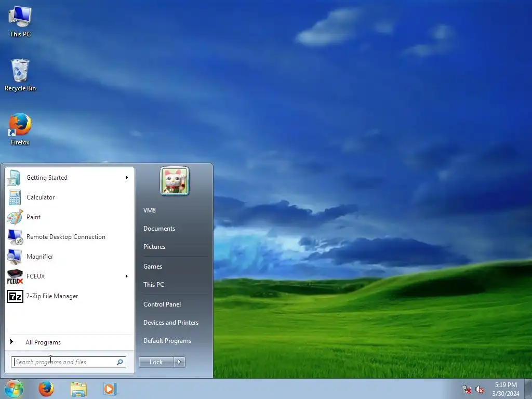Open Devices and Printers
Screen dimensions: 532x399
click(170, 323)
